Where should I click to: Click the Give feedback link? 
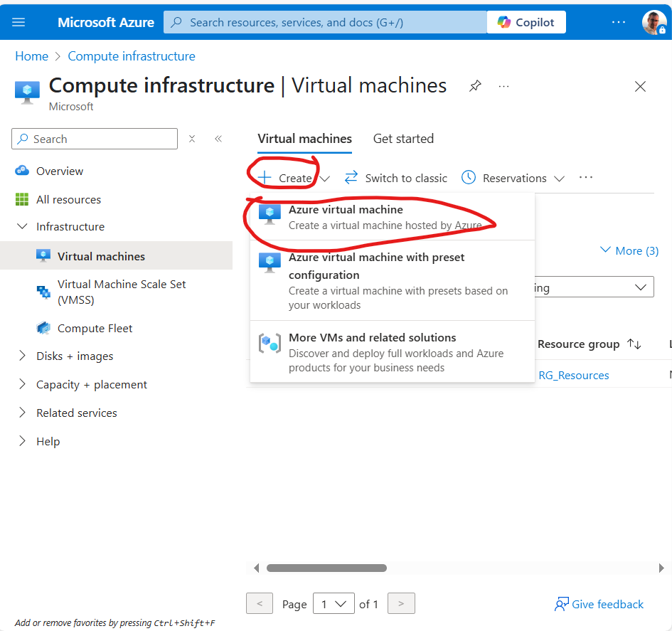[x=599, y=604]
